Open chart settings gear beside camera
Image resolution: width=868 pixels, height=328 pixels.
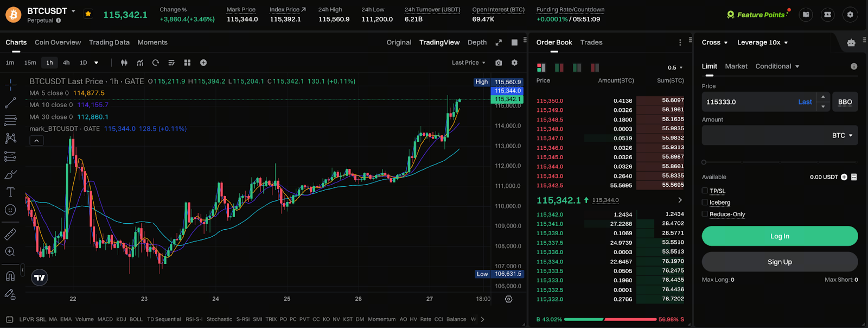[514, 62]
